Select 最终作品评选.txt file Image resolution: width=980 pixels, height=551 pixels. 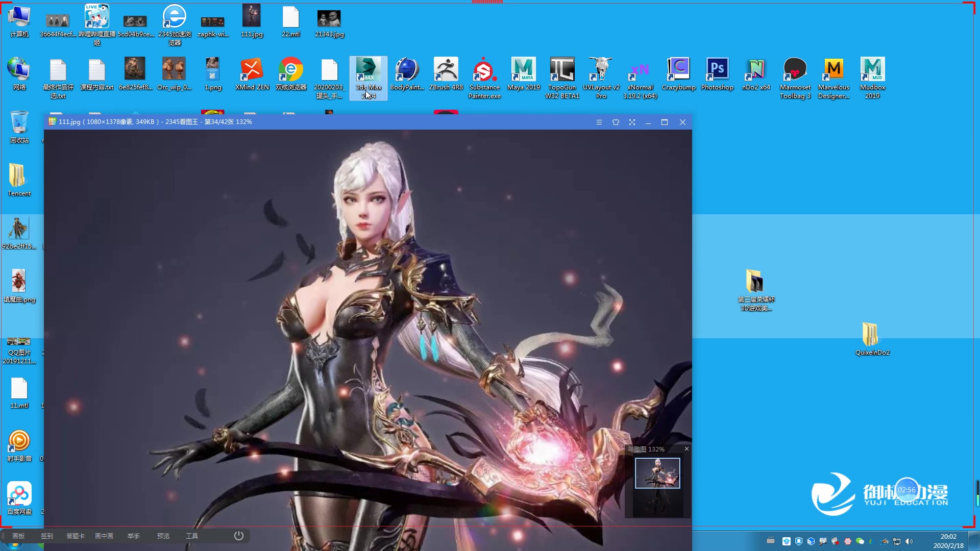58,78
